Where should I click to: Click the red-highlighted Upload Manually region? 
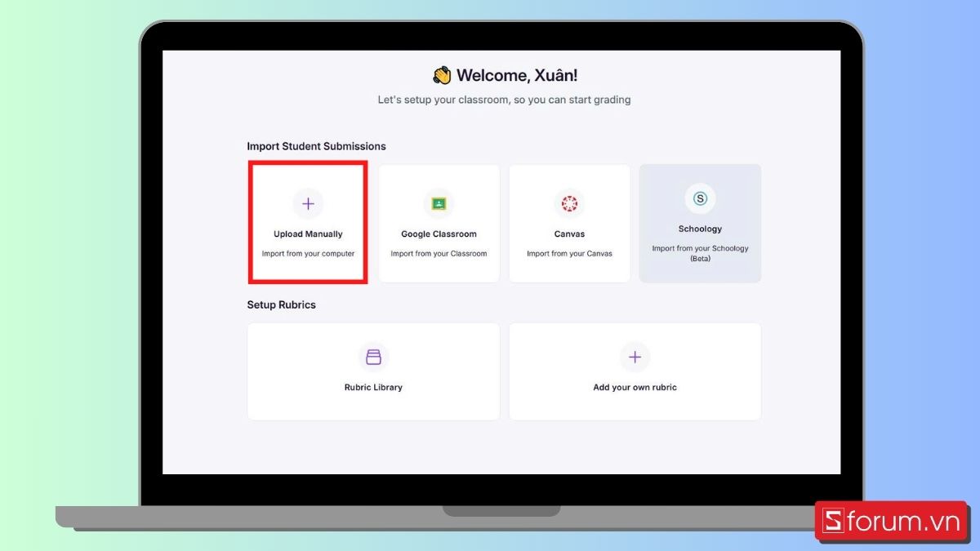coord(308,223)
